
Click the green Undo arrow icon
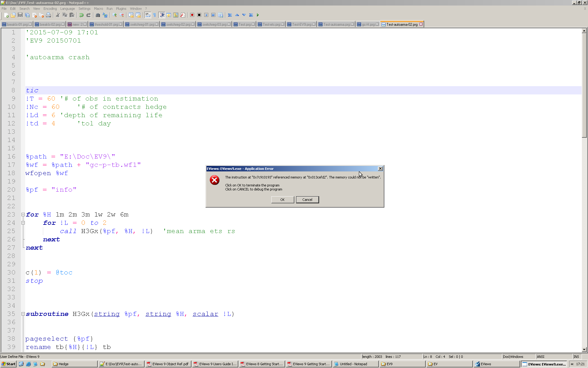pos(81,15)
